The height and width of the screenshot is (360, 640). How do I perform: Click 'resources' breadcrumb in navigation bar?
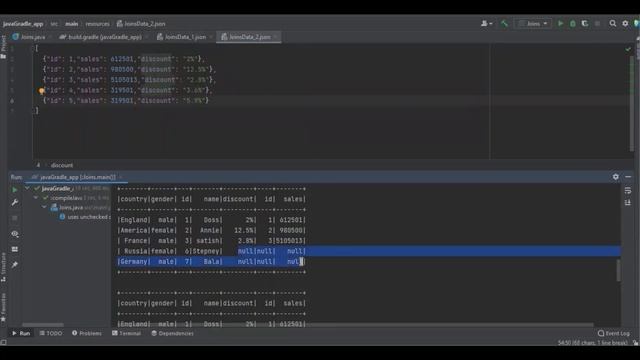(97, 24)
